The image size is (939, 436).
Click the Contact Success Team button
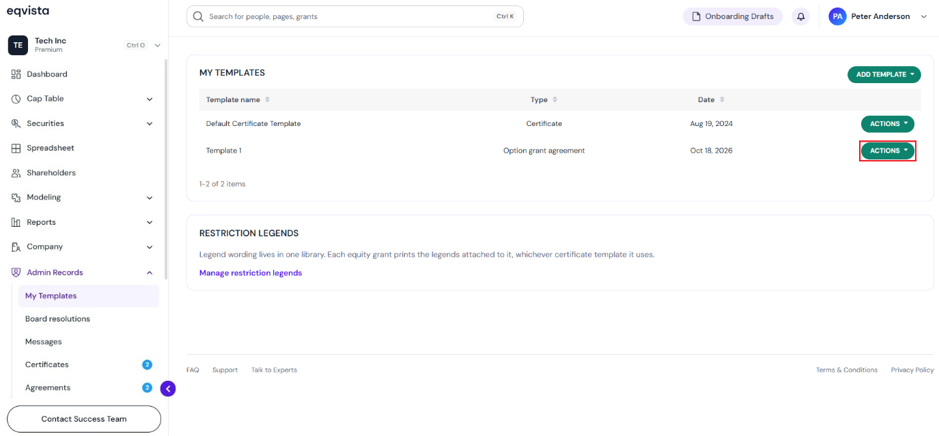(x=84, y=419)
